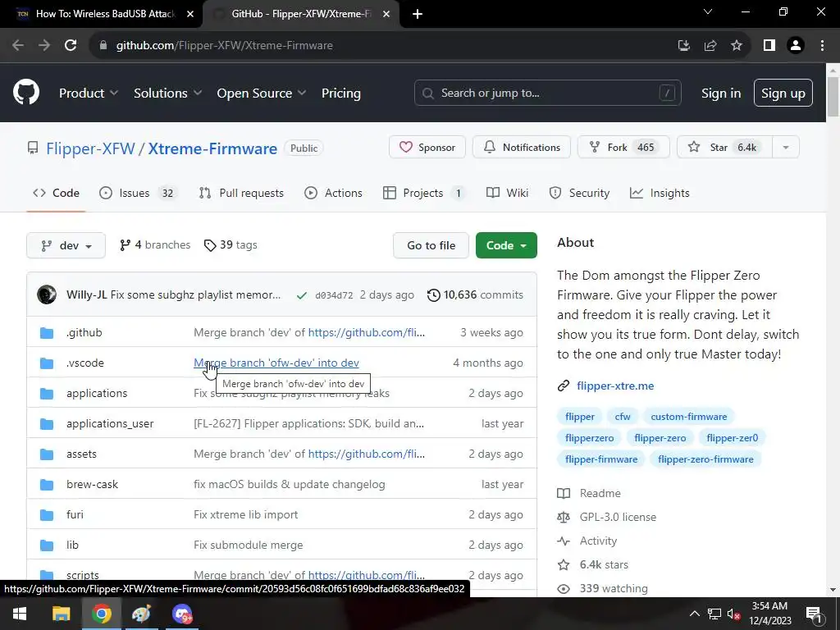
Task: Switch to the Code tab
Action: 57,193
